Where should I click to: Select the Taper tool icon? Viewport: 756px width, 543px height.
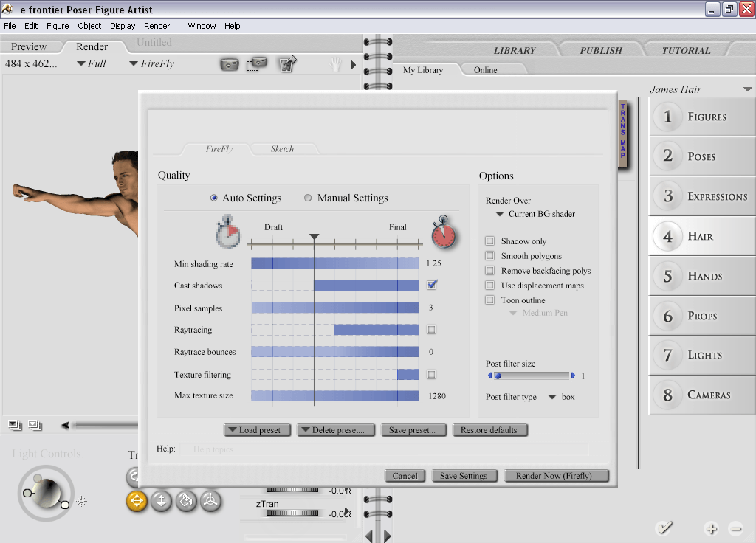point(210,501)
